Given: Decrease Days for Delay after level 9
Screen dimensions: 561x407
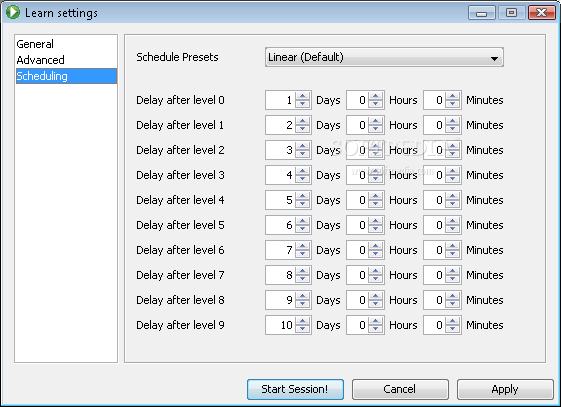Looking at the screenshot, I should 303,329.
